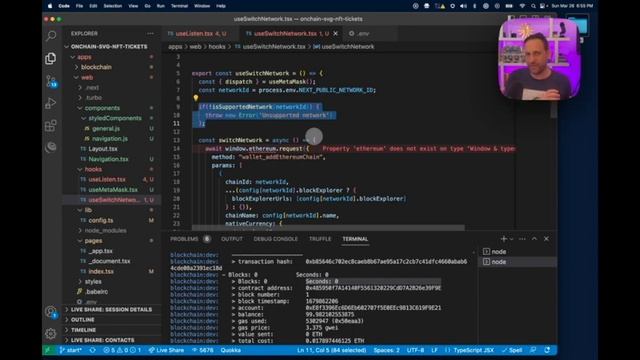This screenshot has height=360, width=640.
Task: Open Explorer more actions ellipsis
Action: 151,33
